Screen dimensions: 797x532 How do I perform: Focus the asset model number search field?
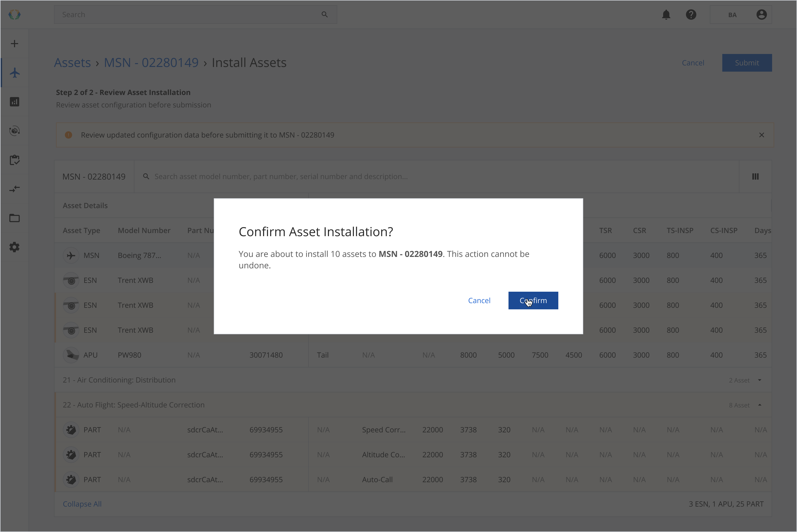[x=436, y=176]
